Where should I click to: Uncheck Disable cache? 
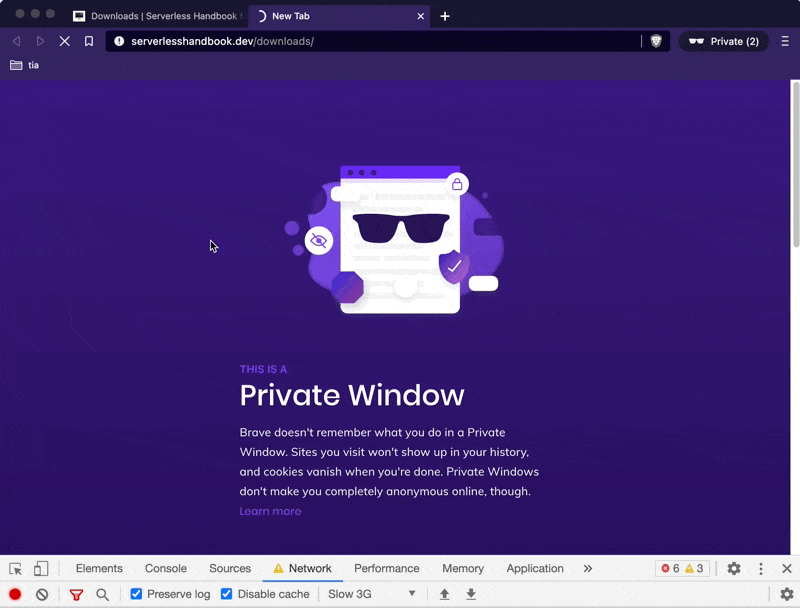coord(227,594)
